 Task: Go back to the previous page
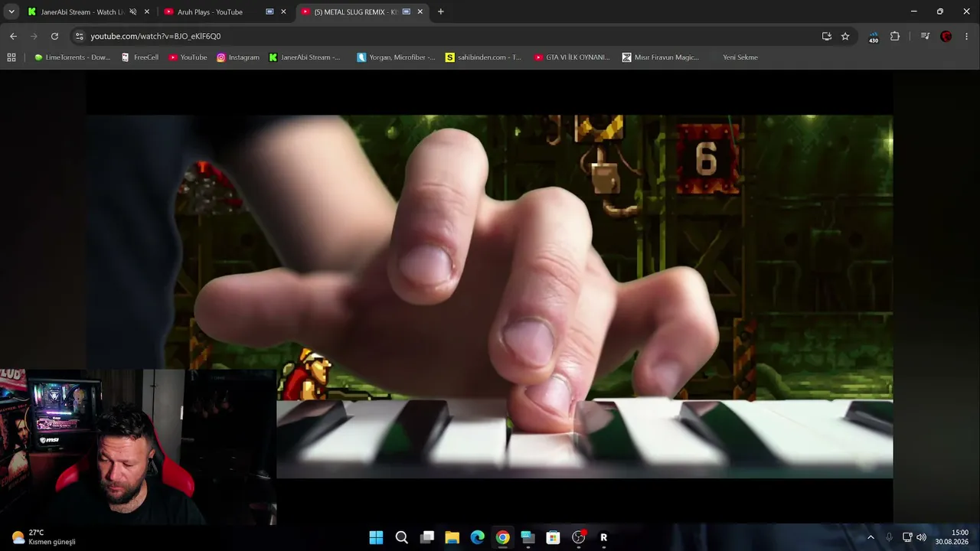coord(13,36)
